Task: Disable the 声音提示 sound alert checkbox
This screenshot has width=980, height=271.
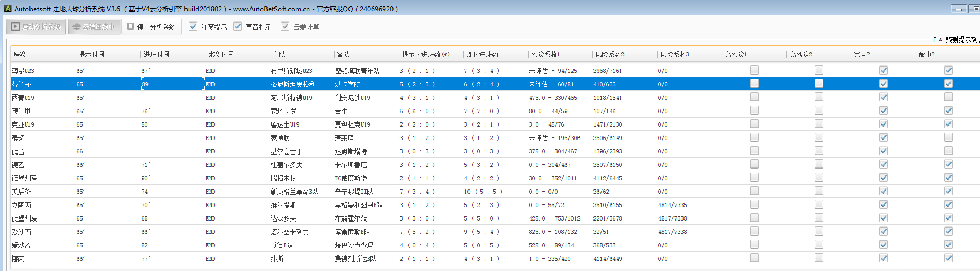Action: pyautogui.click(x=237, y=26)
